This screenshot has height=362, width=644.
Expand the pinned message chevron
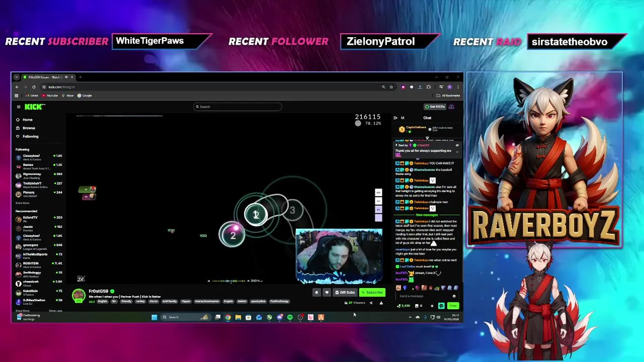[x=457, y=151]
